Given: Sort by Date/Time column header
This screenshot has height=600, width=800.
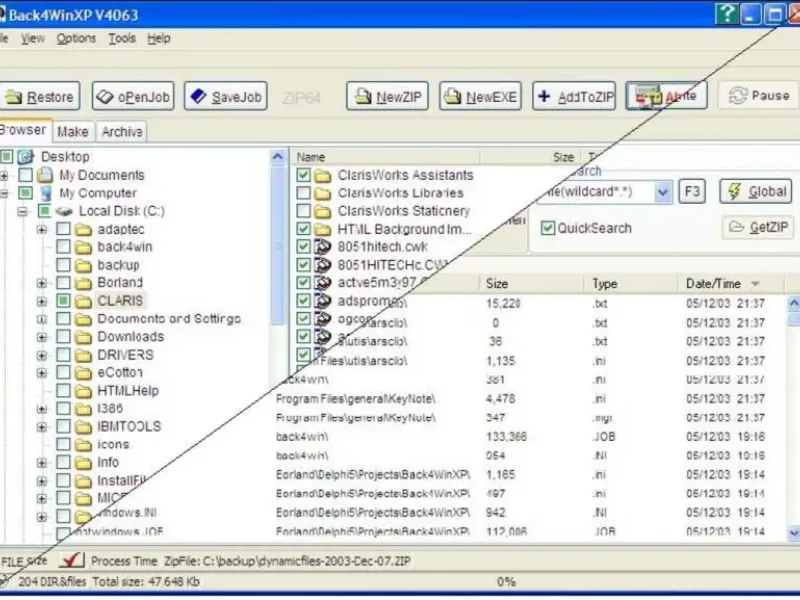Looking at the screenshot, I should pyautogui.click(x=730, y=283).
